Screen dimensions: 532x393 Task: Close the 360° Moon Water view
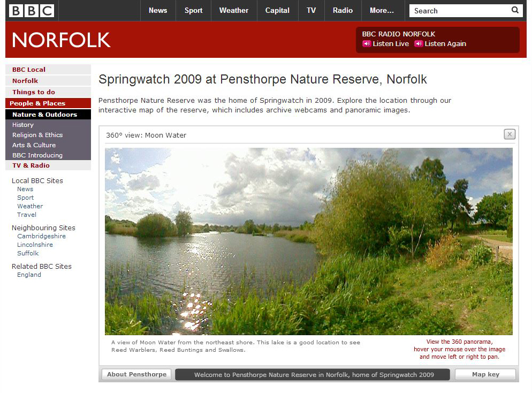click(x=510, y=134)
